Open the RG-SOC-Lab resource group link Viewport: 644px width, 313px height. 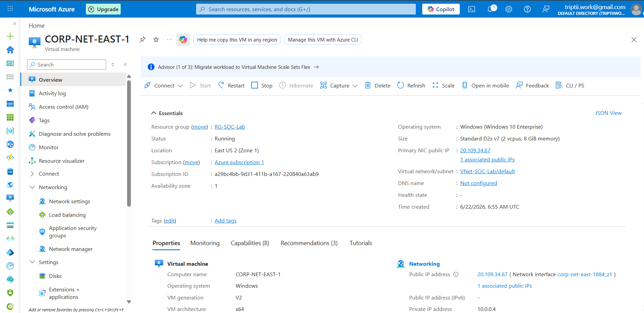(230, 127)
